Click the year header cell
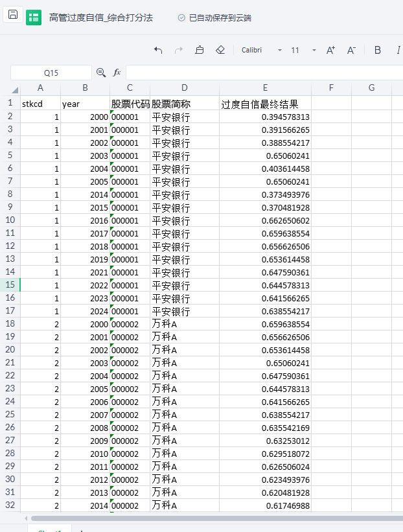The width and height of the screenshot is (403, 532). (x=85, y=104)
